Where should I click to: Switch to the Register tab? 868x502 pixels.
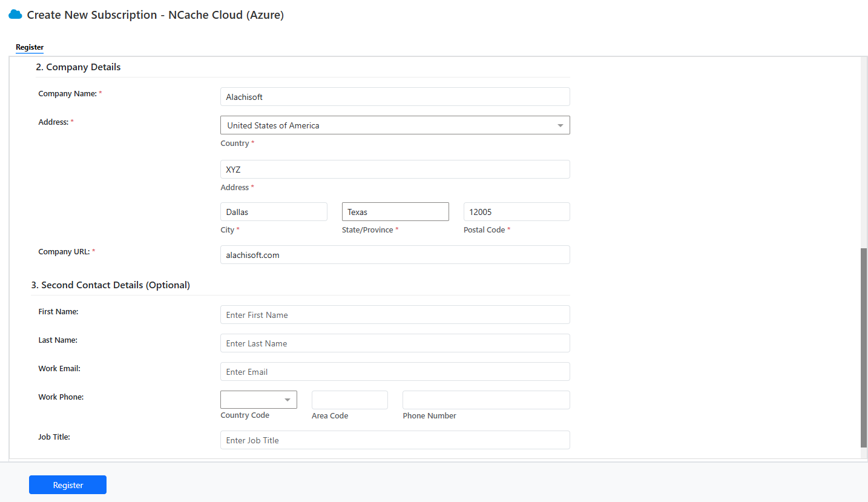tap(30, 47)
